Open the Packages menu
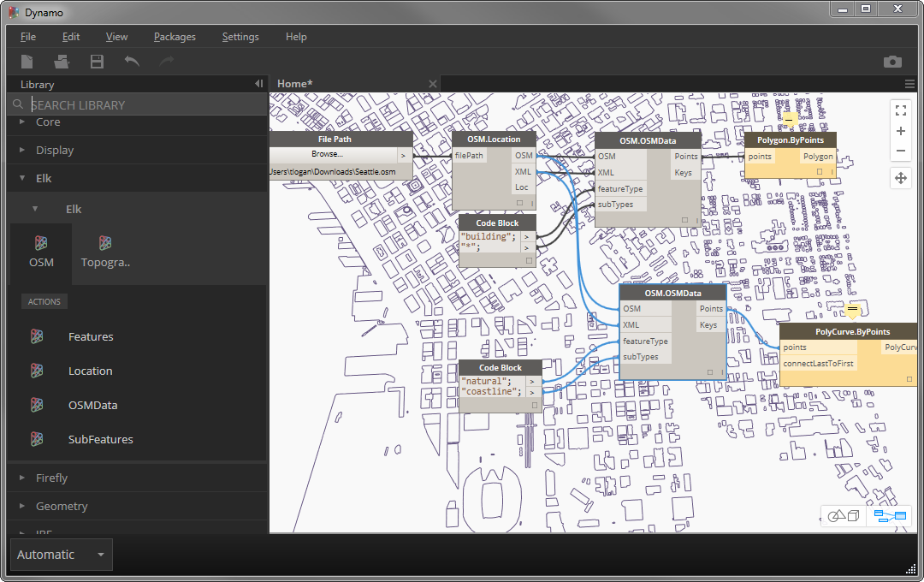This screenshot has height=582, width=924. (175, 37)
